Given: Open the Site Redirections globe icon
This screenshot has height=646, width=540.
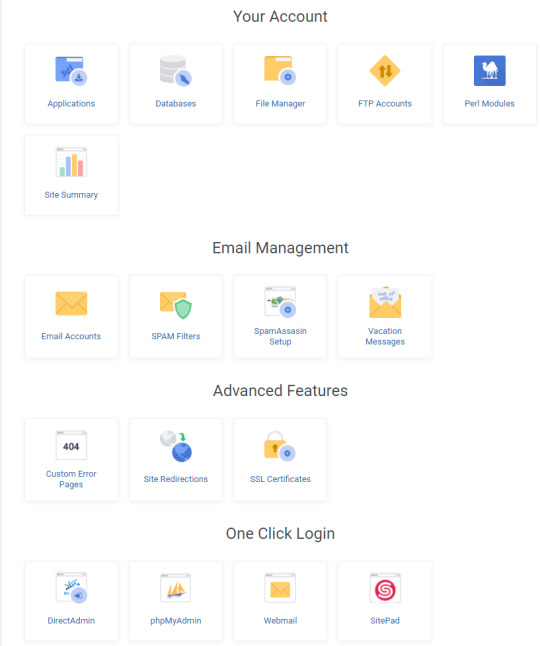Looking at the screenshot, I should click(x=176, y=446).
